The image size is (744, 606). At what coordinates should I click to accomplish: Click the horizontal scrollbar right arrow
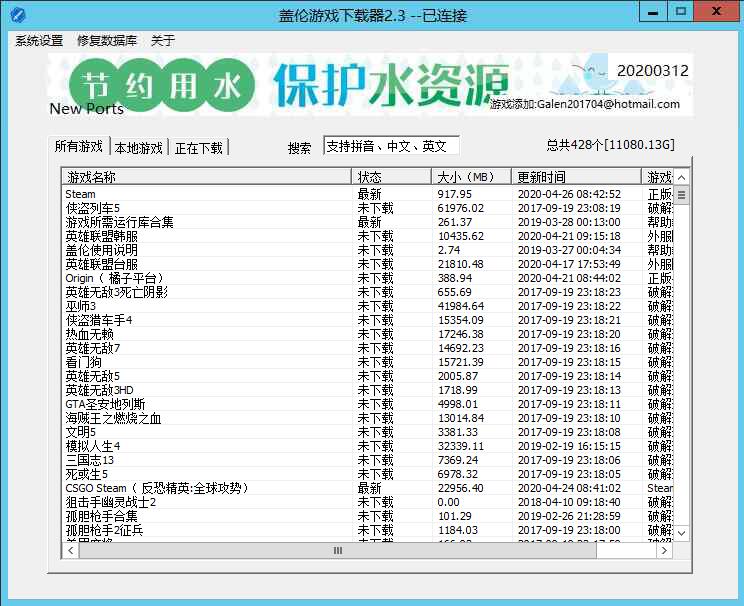664,550
